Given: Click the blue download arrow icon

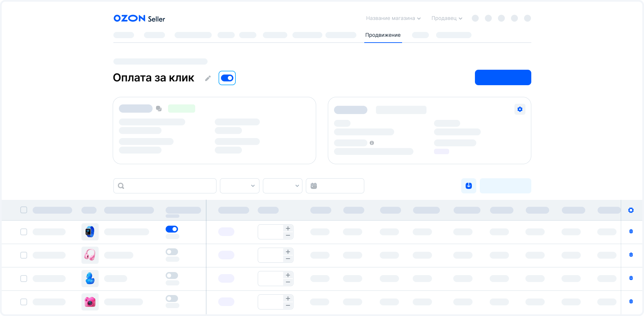Looking at the screenshot, I should (x=468, y=186).
